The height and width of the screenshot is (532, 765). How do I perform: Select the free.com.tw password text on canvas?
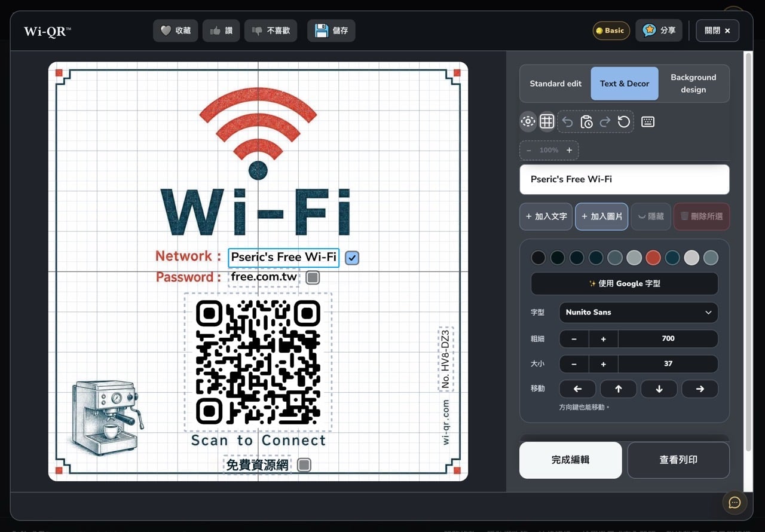point(264,277)
